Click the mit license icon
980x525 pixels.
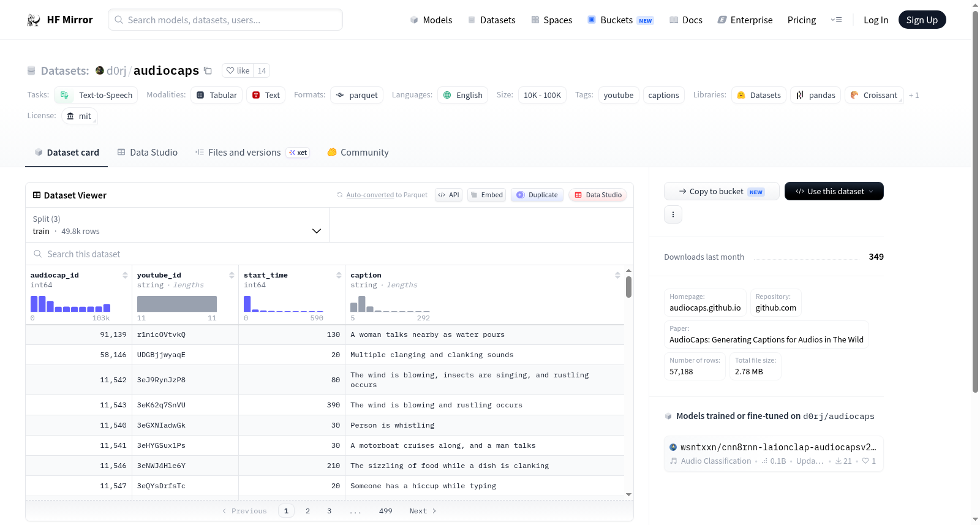pyautogui.click(x=70, y=116)
